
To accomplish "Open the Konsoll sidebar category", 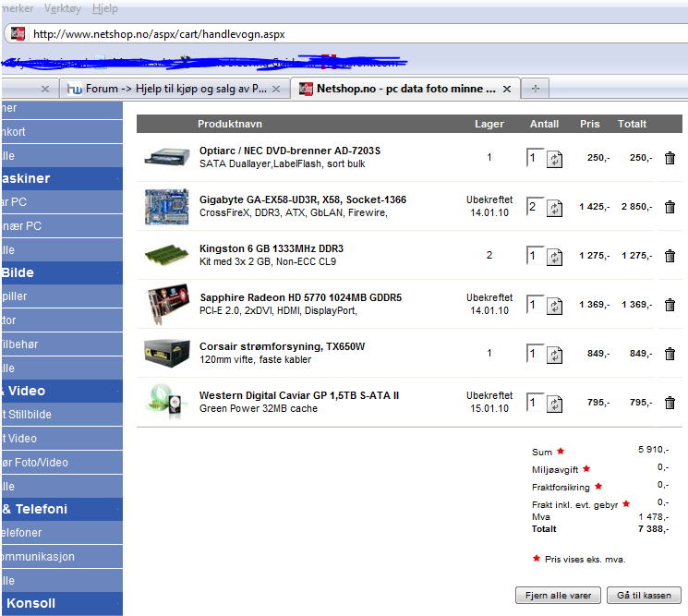I will [62, 603].
